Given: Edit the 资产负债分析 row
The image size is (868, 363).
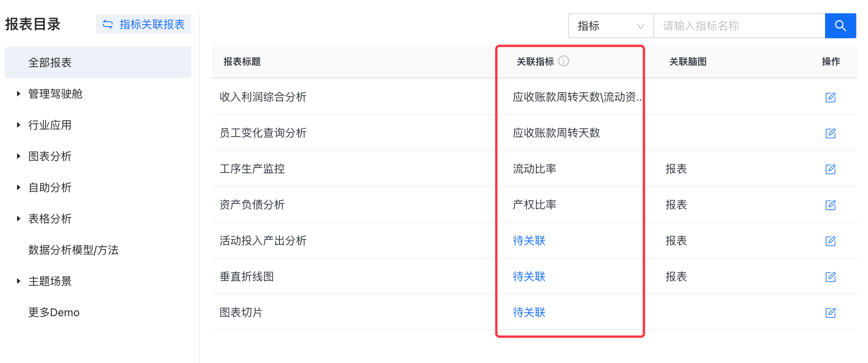Looking at the screenshot, I should pyautogui.click(x=830, y=205).
